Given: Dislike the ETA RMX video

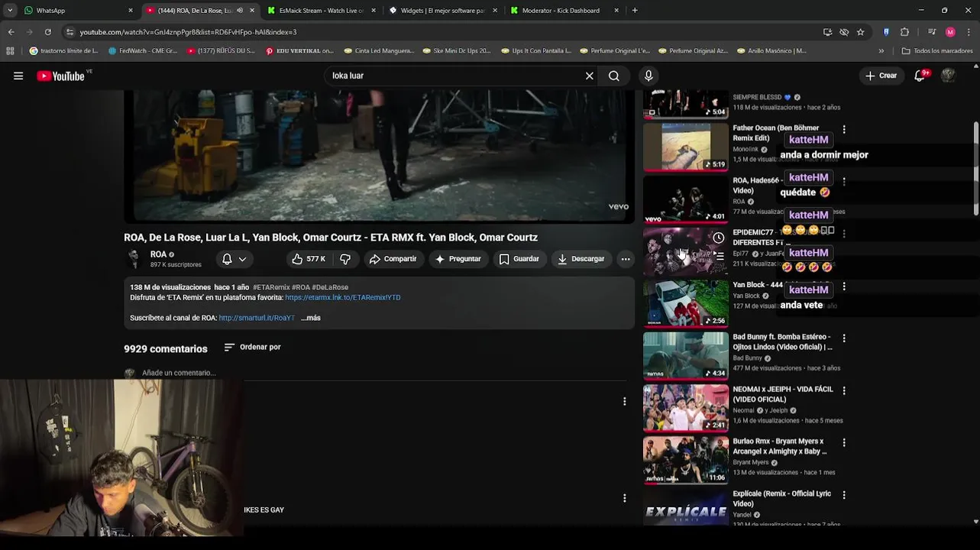Looking at the screenshot, I should coord(345,259).
